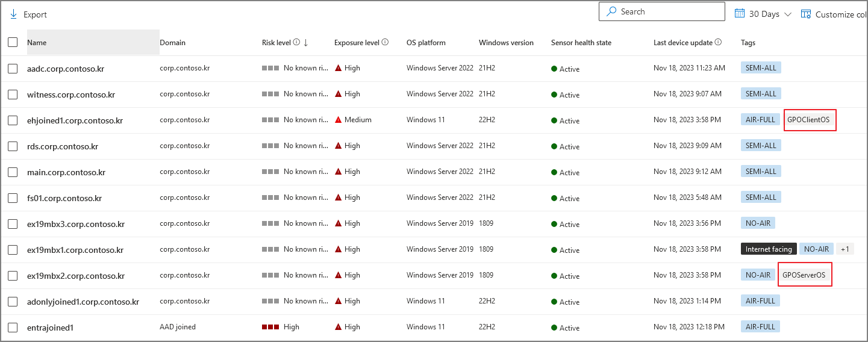The width and height of the screenshot is (868, 342).
Task: Click the Nov 18, 2023 1:14 PM timestamp
Action: point(687,301)
